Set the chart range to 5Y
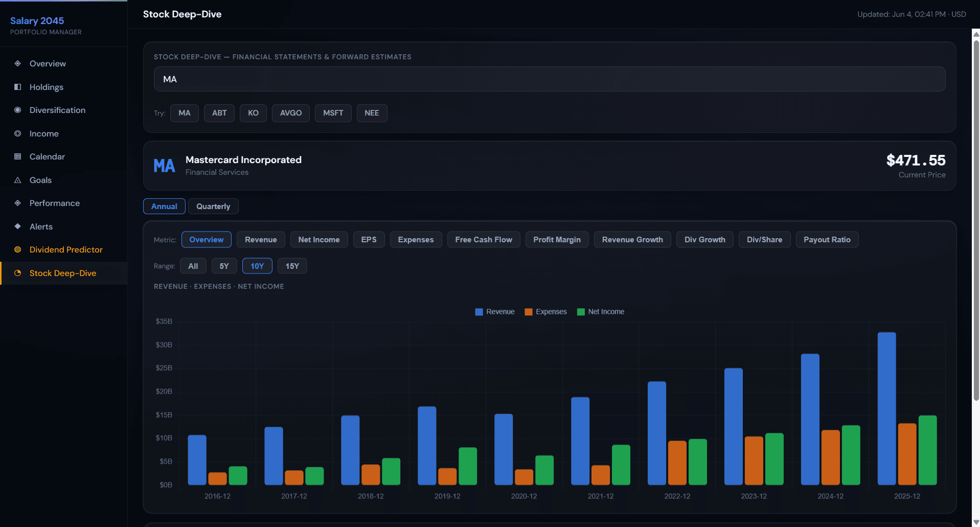The width and height of the screenshot is (980, 527). tap(224, 266)
